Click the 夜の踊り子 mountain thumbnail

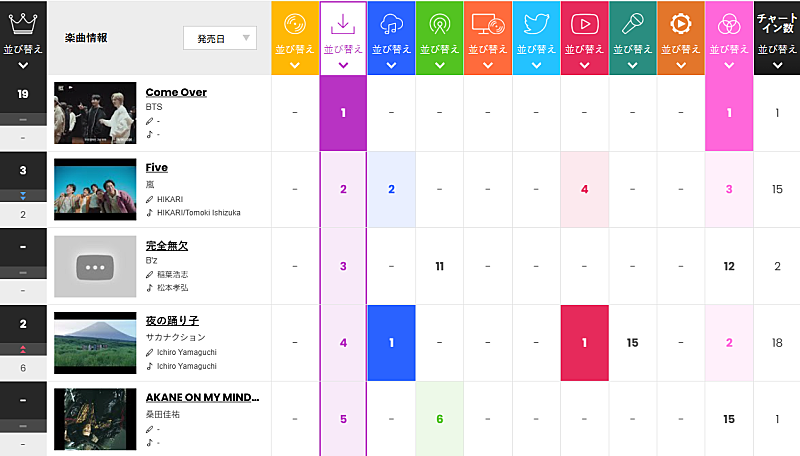[x=95, y=343]
